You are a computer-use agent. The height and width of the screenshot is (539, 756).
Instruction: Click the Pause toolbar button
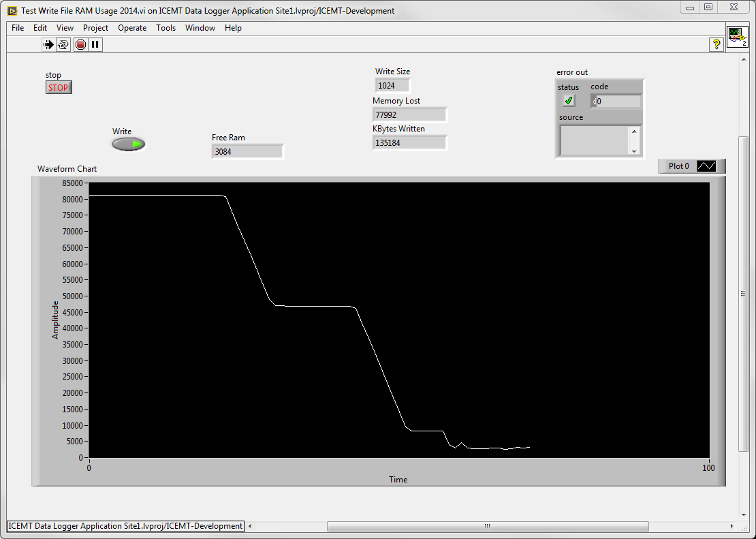point(95,45)
